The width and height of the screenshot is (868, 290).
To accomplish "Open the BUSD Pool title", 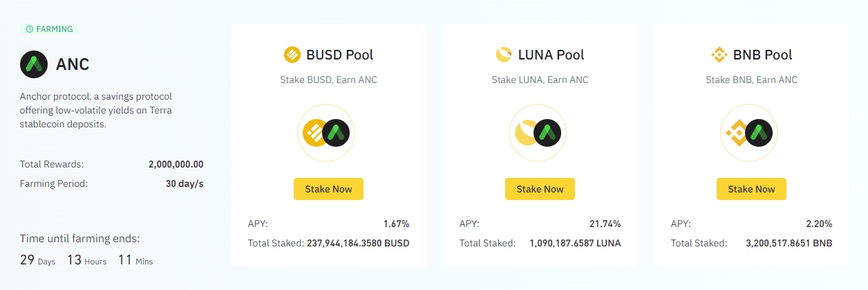I will (x=340, y=55).
